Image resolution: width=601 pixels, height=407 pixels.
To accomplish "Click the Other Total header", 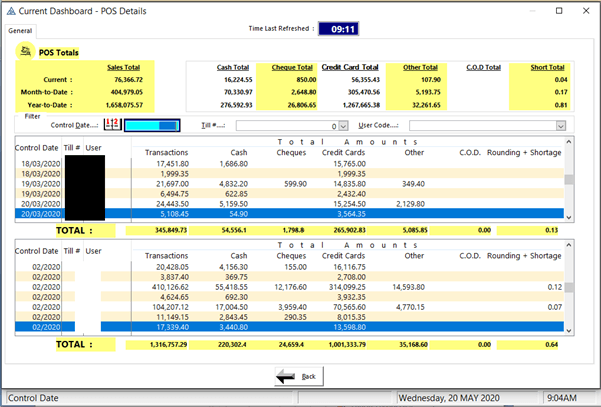I will click(420, 67).
